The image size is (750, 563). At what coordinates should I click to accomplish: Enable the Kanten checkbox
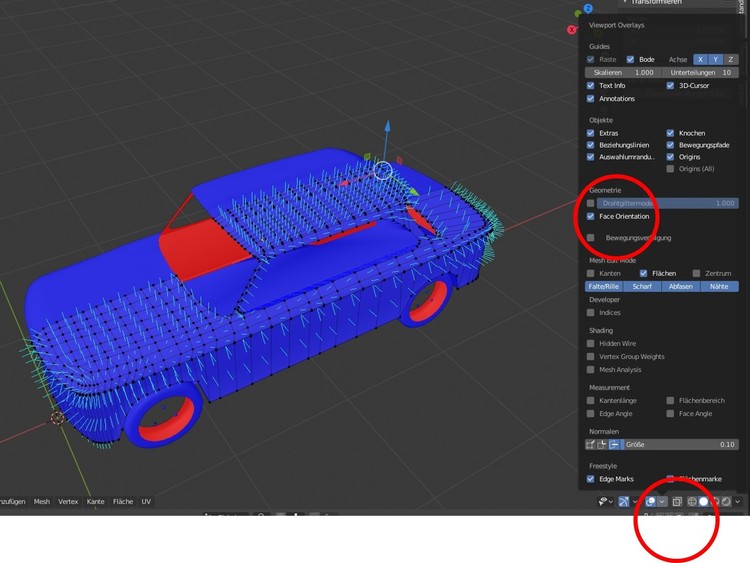tap(591, 273)
